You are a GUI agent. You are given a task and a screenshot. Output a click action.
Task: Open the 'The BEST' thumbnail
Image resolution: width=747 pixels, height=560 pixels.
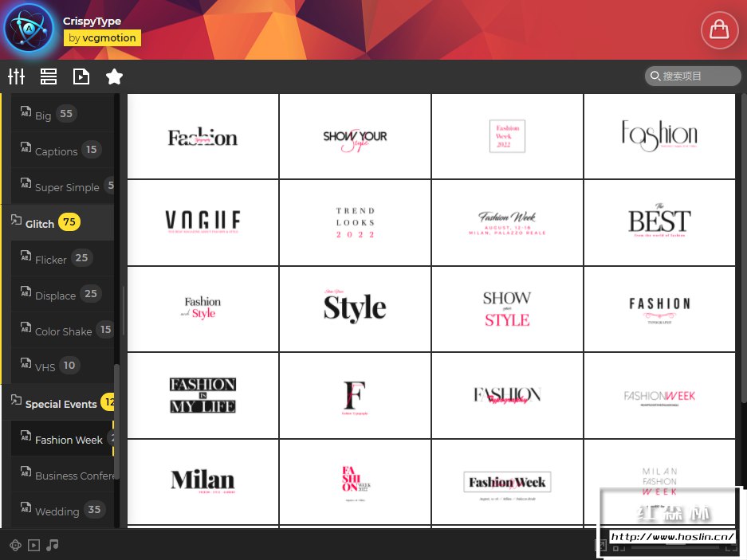659,222
